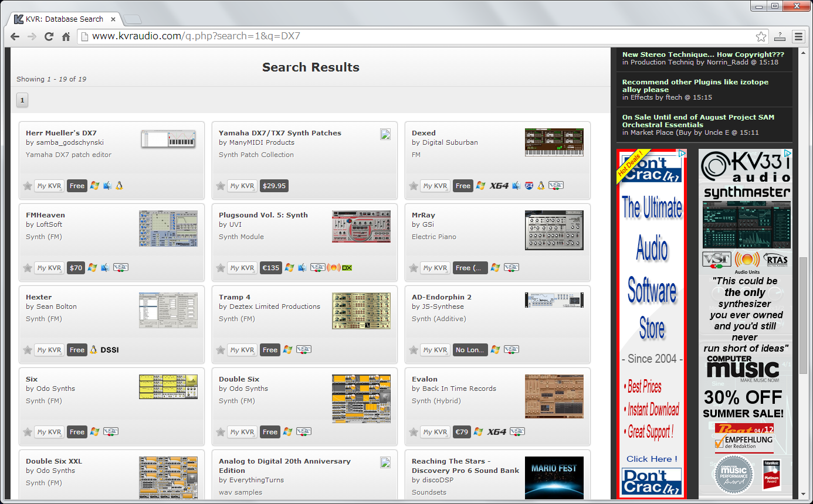Click the Windows icon on Herr Mueller's DX7
Viewport: 813px width, 504px height.
click(94, 186)
